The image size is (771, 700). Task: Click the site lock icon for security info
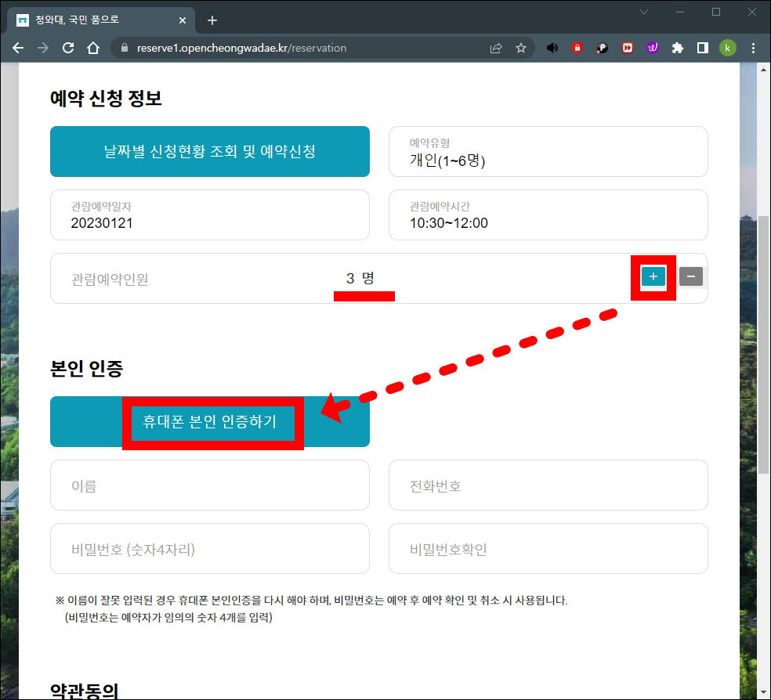[123, 48]
